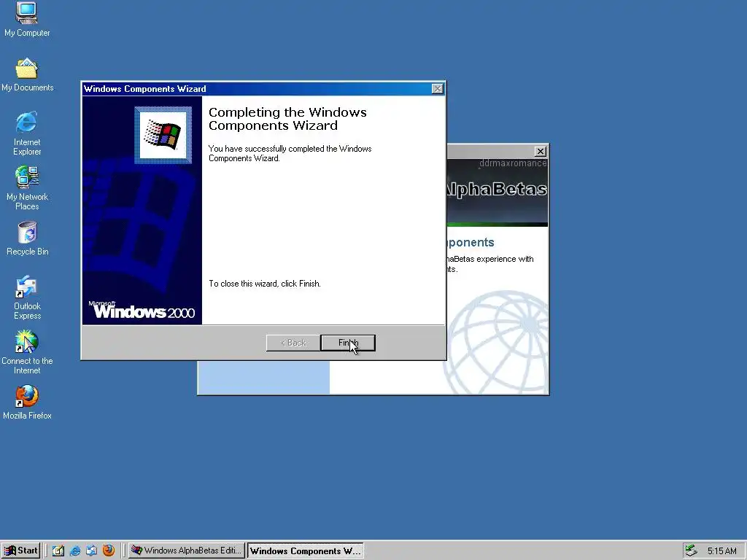Viewport: 747px width, 560px height.
Task: Click the "Completing the Windows Components Wizard" heading
Action: tap(287, 119)
